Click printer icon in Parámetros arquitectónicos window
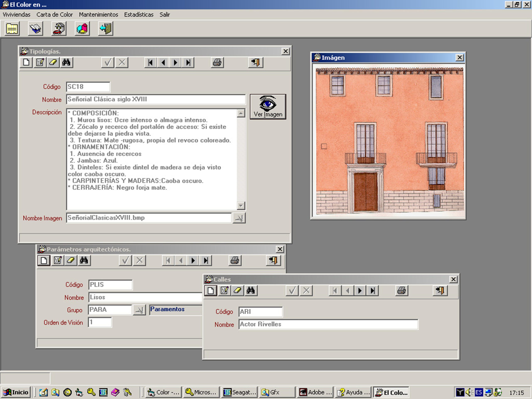The image size is (532, 399). click(235, 260)
